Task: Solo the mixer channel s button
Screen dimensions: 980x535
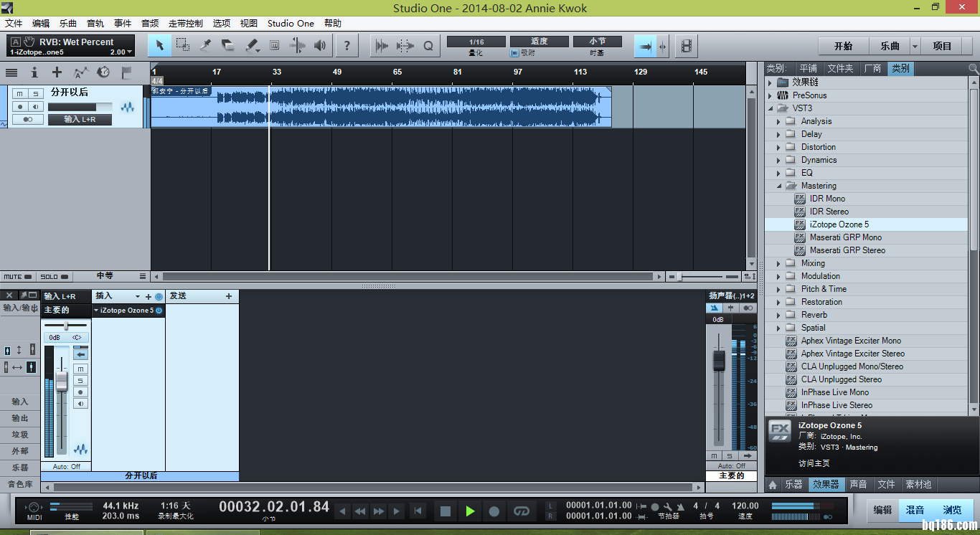Action: pyautogui.click(x=81, y=380)
